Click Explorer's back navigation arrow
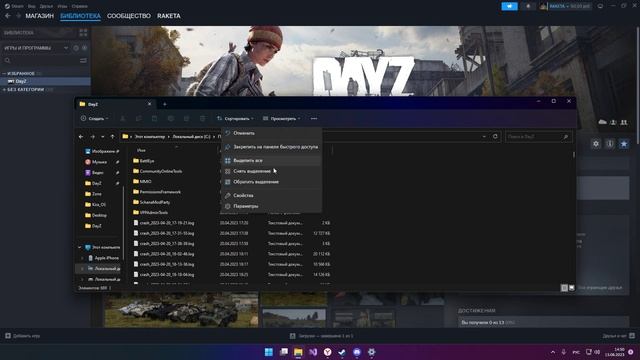The height and width of the screenshot is (360, 640). (x=81, y=137)
